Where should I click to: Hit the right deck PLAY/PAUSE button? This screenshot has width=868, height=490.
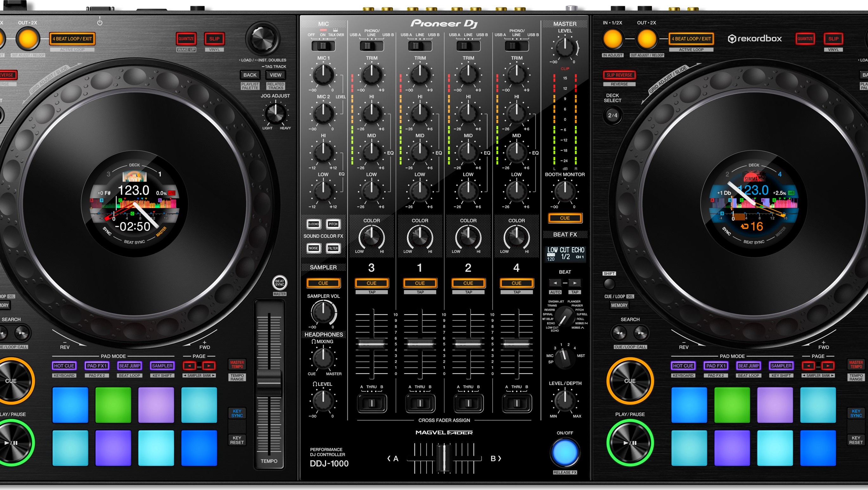click(x=630, y=443)
